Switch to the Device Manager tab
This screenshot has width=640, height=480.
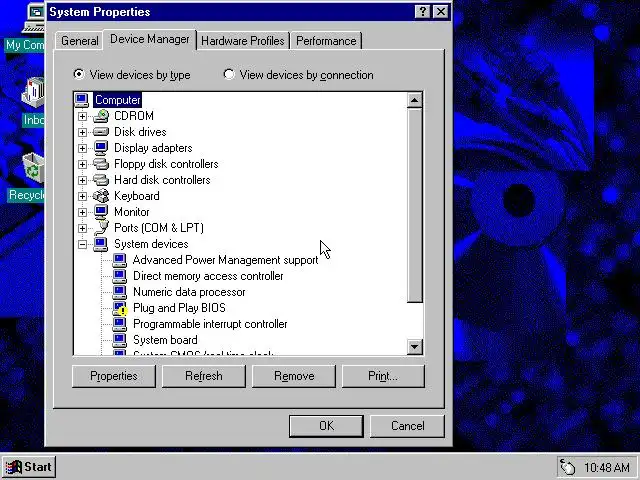point(150,39)
